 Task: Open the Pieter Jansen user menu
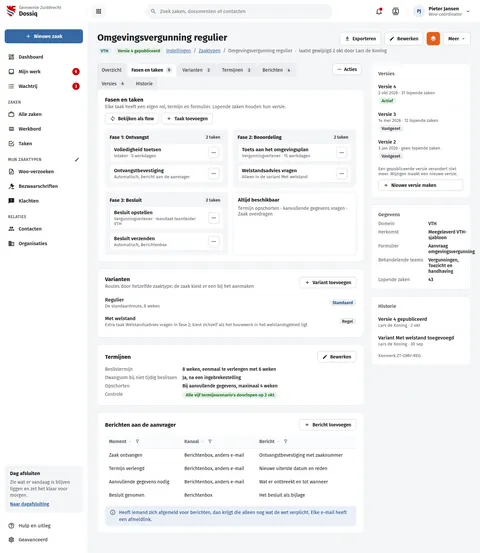[x=442, y=11]
